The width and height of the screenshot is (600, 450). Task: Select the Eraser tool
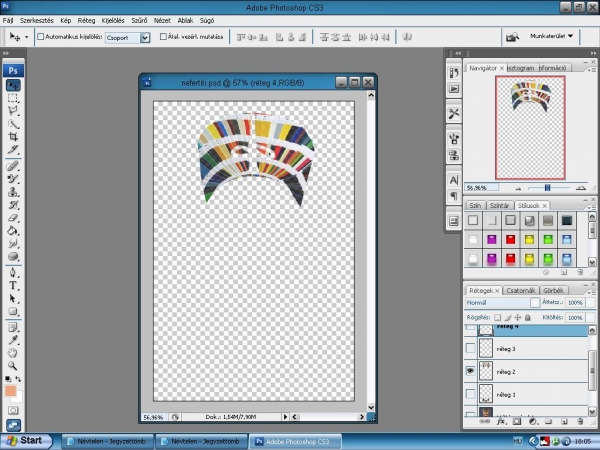(x=13, y=218)
